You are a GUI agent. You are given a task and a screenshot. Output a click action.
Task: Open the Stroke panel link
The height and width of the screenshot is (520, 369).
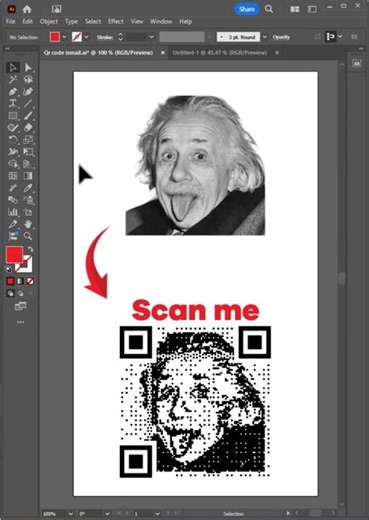tap(105, 37)
